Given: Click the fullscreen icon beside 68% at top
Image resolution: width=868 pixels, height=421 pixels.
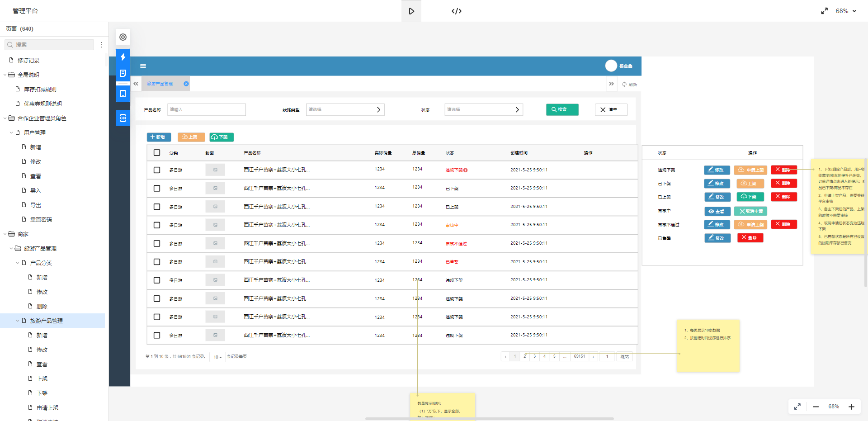Looking at the screenshot, I should (x=825, y=11).
